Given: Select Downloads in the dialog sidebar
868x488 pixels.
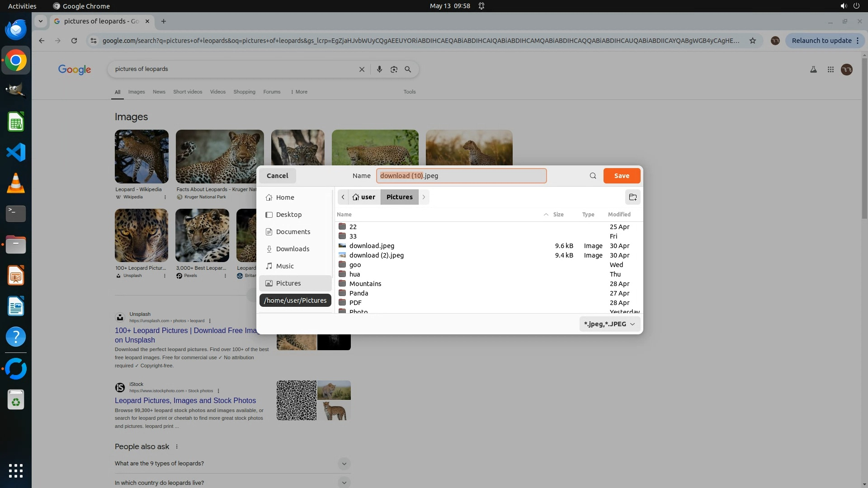Looking at the screenshot, I should pos(292,249).
